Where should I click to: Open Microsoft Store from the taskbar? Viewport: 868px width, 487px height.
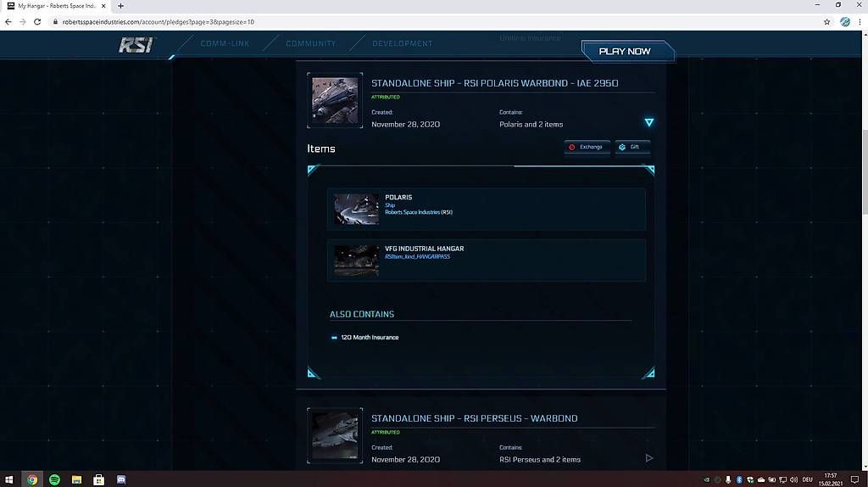tap(98, 479)
